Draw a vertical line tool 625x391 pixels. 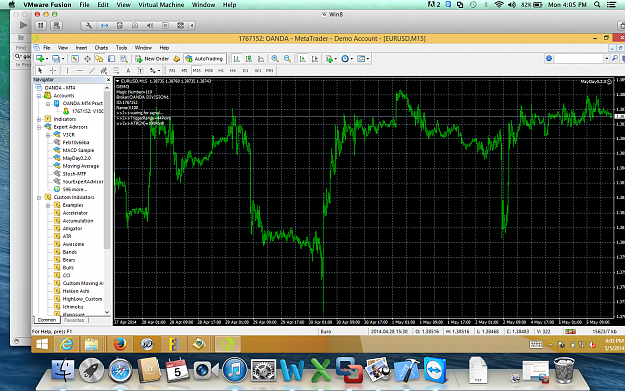[x=67, y=71]
